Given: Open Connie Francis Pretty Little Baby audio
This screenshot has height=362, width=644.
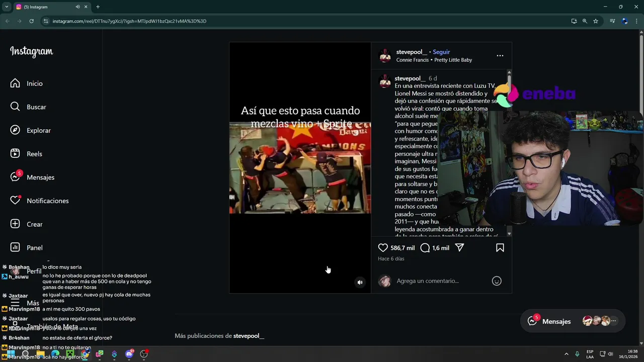Looking at the screenshot, I should (434, 60).
